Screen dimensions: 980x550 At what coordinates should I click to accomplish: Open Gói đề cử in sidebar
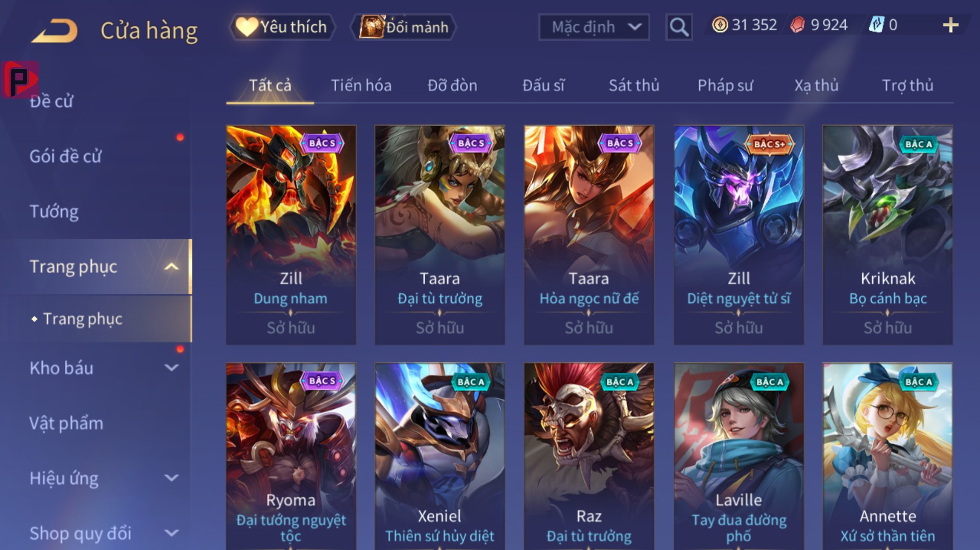(x=65, y=156)
